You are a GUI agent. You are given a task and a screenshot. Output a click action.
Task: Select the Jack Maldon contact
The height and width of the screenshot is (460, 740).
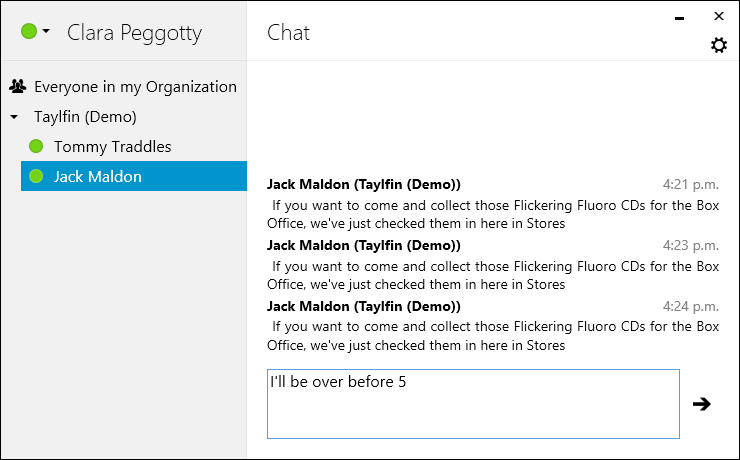click(134, 176)
